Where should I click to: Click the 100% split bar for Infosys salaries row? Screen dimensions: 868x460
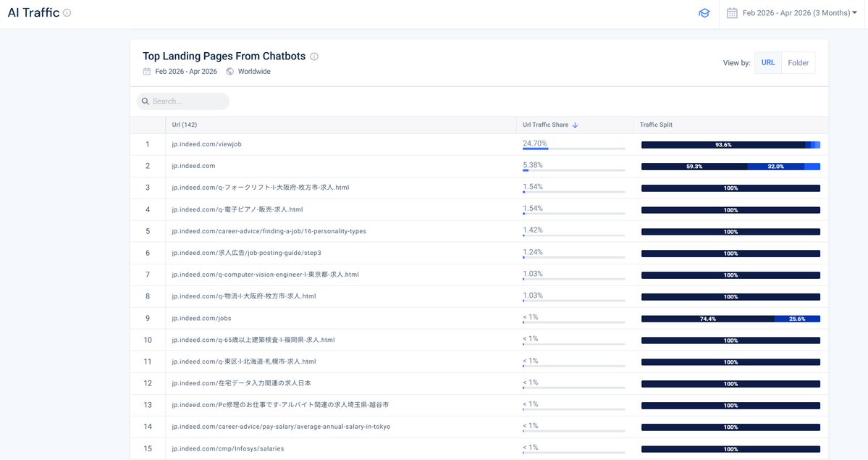coord(730,449)
